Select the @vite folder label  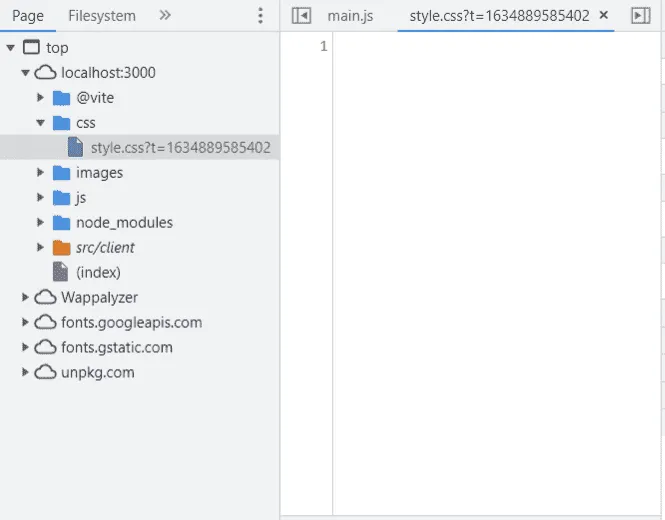(x=95, y=98)
